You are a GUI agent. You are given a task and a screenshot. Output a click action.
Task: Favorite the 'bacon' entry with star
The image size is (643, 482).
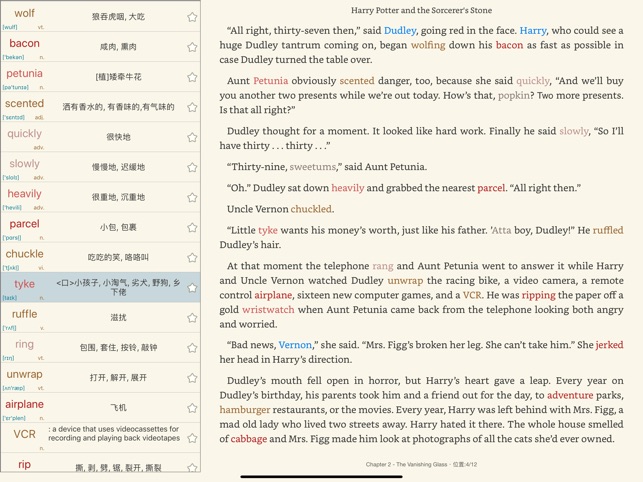tap(192, 47)
